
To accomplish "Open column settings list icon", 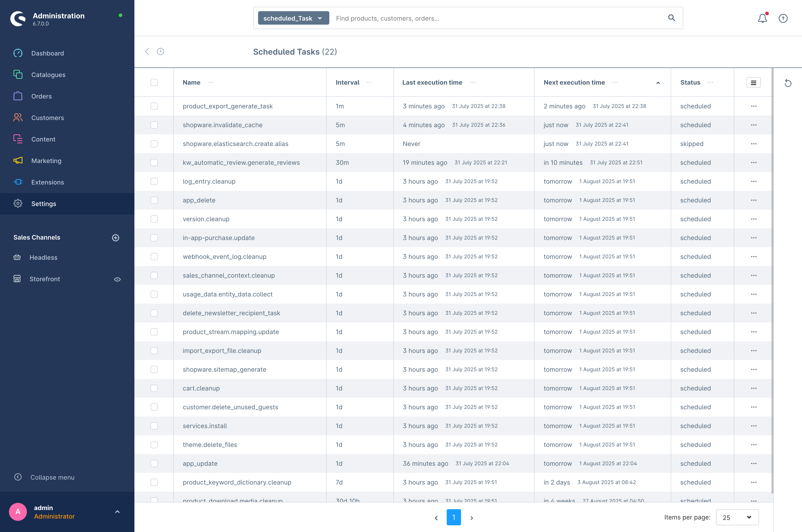I will coord(753,82).
